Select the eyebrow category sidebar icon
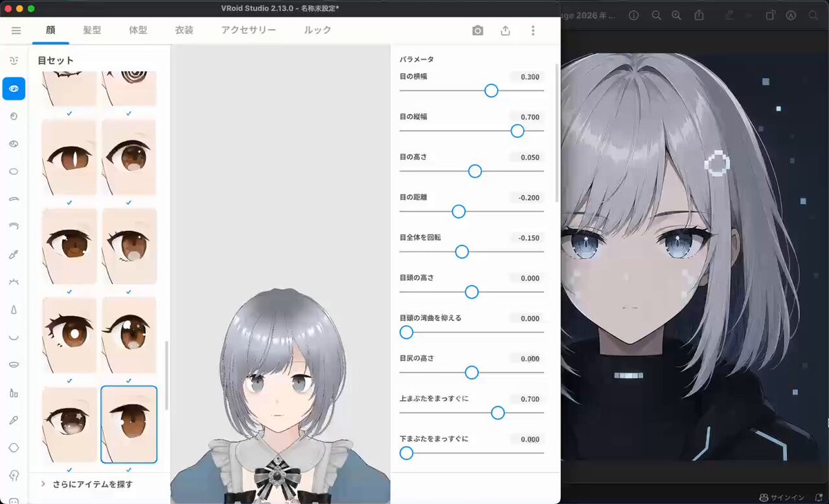The image size is (829, 504). coord(14,199)
